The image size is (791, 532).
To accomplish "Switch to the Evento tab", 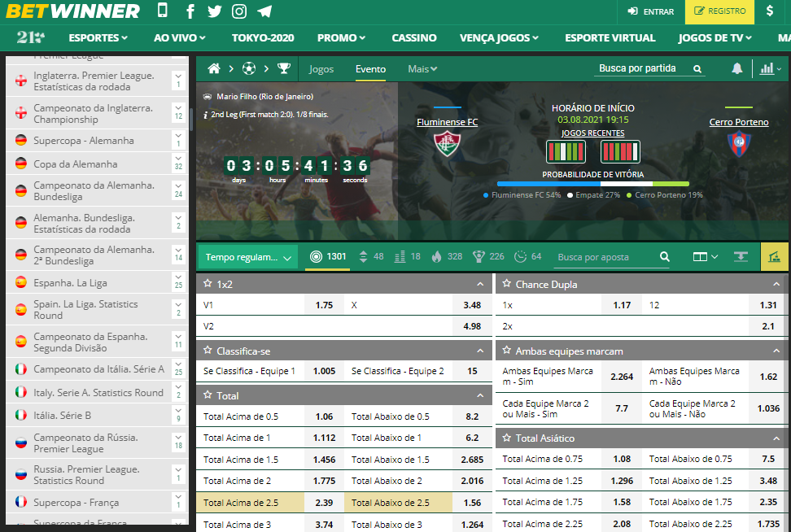I will point(370,68).
